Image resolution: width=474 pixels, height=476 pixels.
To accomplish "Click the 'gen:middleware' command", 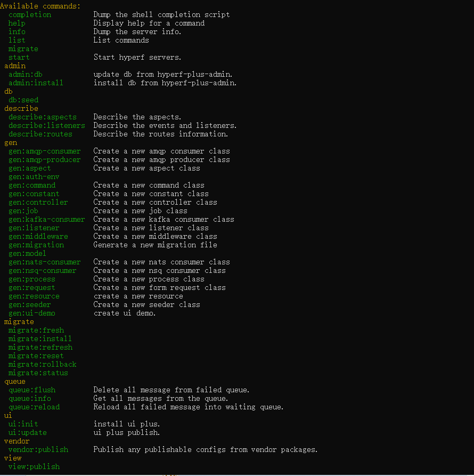I will (x=38, y=236).
